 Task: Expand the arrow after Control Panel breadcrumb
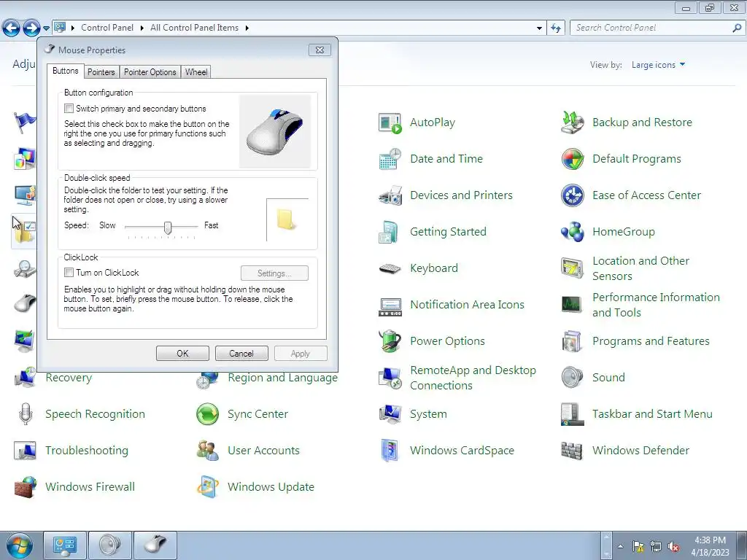pos(142,28)
